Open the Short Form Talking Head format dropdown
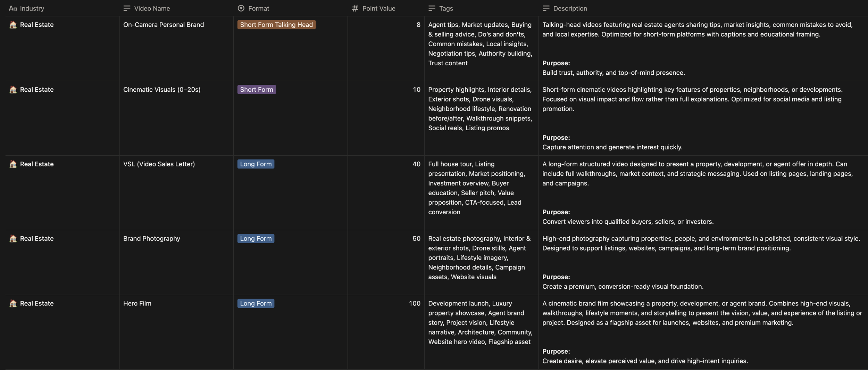The width and height of the screenshot is (868, 370). tap(276, 25)
